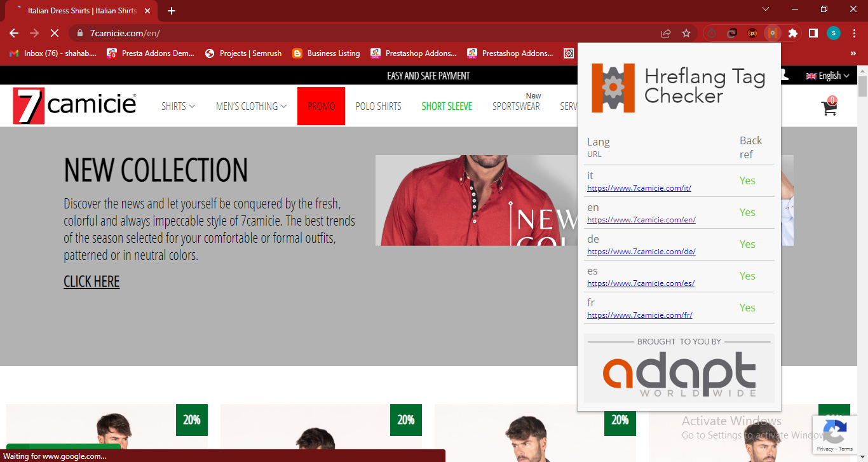Open the Semrush Projects bookmark

coord(243,53)
